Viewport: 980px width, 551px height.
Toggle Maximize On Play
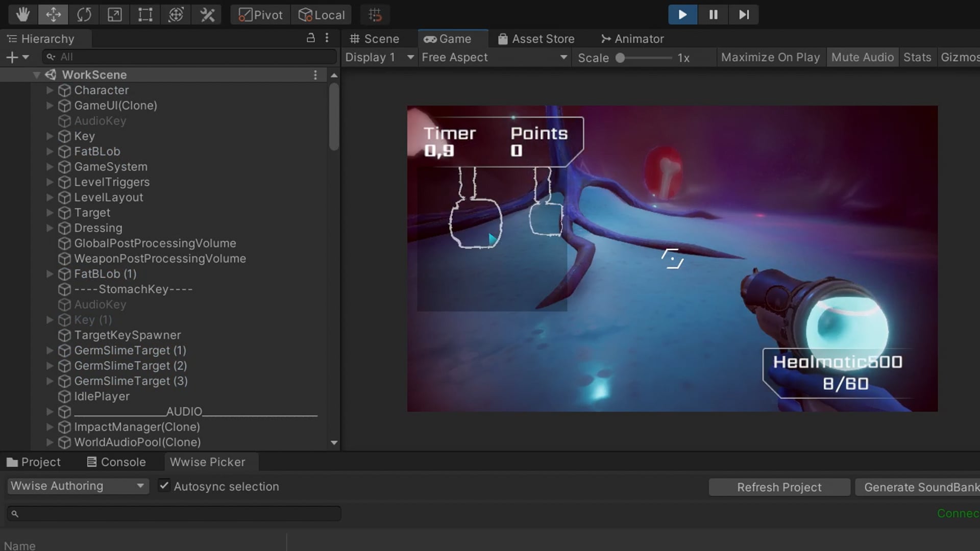click(x=770, y=57)
